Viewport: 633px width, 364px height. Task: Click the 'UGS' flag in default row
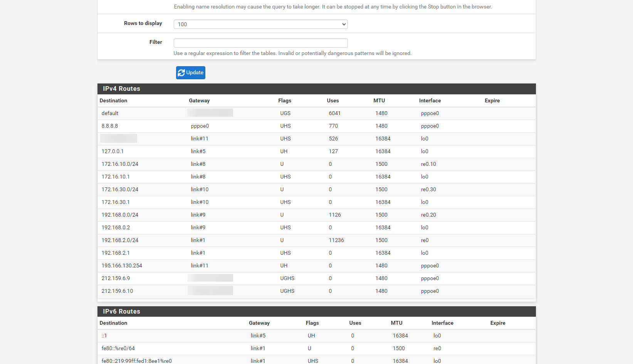point(285,114)
